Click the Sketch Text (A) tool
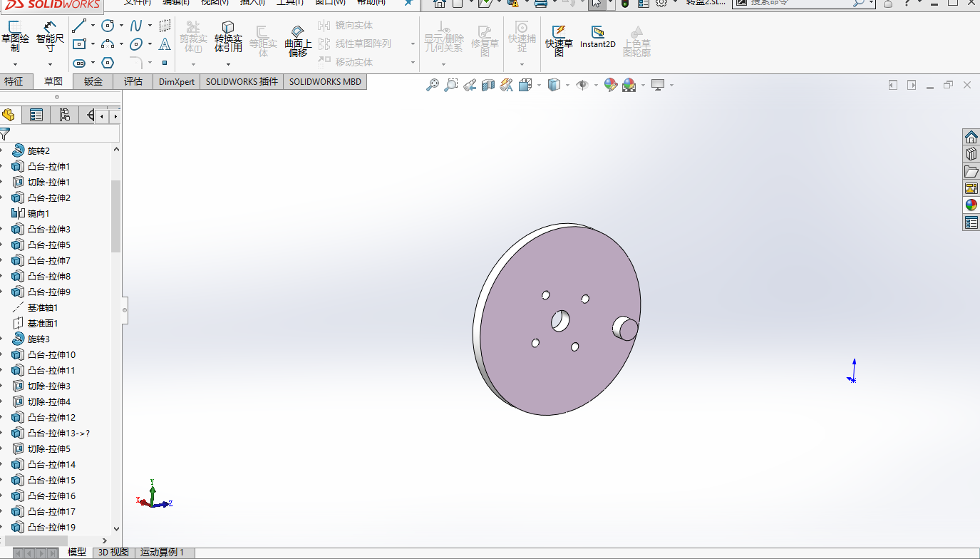Screen dimensions: 980x559 click(x=165, y=44)
